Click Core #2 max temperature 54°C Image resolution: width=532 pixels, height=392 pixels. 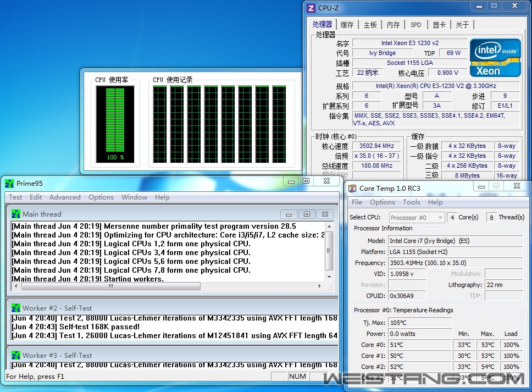(x=487, y=367)
